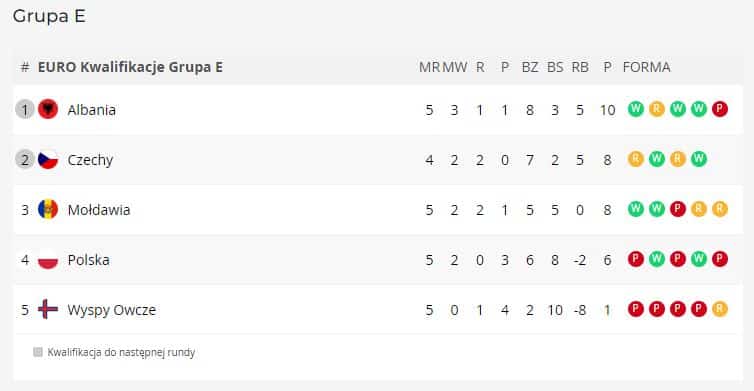Click the Albania flag icon
This screenshot has width=754, height=391.
(x=48, y=110)
